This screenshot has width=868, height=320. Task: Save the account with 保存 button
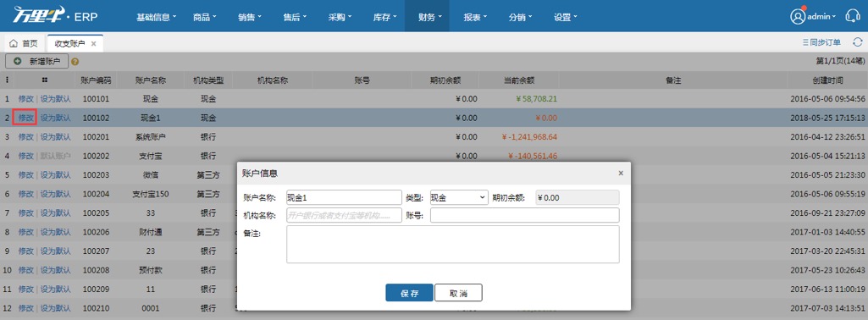pos(409,293)
